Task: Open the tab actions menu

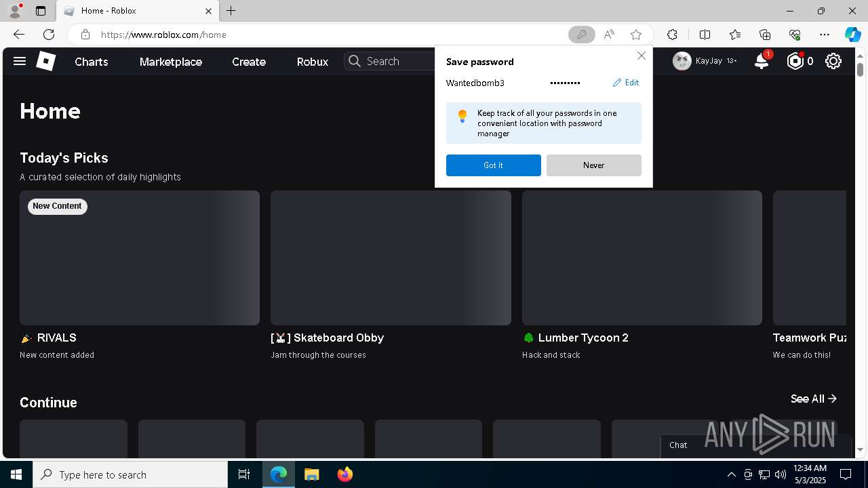Action: [41, 11]
